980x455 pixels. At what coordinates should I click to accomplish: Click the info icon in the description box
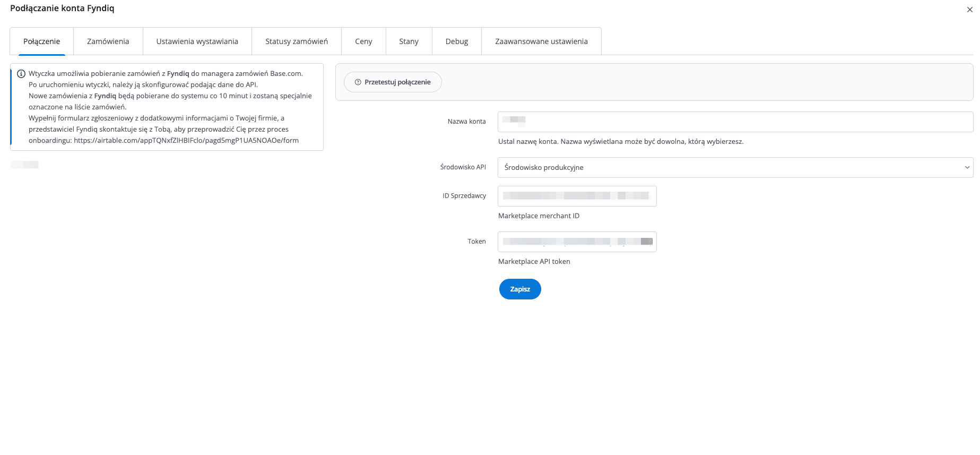tap(21, 74)
